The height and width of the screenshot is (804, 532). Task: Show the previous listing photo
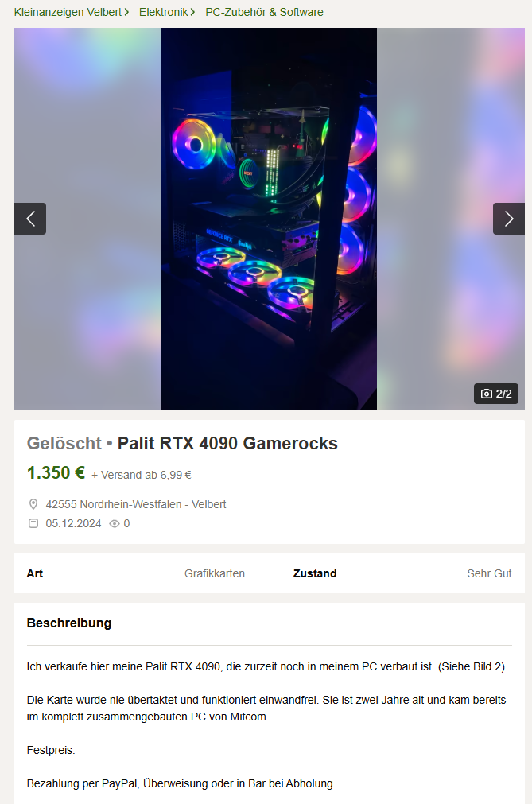point(30,219)
